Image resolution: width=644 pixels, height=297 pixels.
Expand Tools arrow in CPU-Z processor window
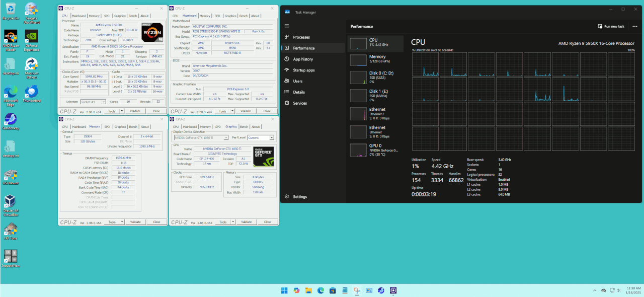click(x=122, y=111)
